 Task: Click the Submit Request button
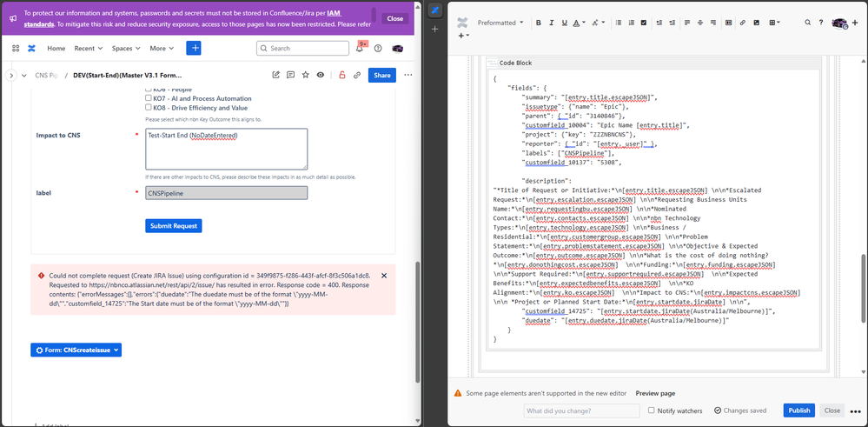click(x=174, y=226)
